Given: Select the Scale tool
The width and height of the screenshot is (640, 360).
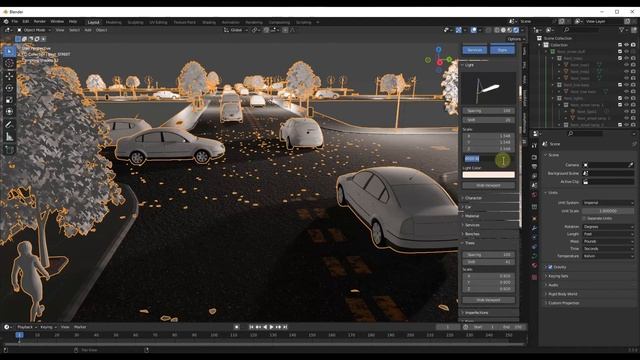Looking at the screenshot, I should [x=9, y=100].
